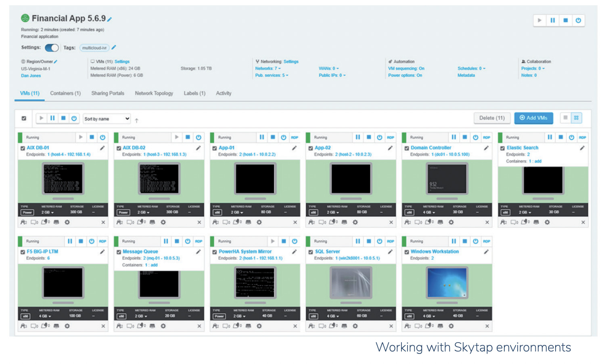Screen dimensions: 602x364
Task: Toggle the AIX DB-01 checkbox
Action: tap(23, 148)
